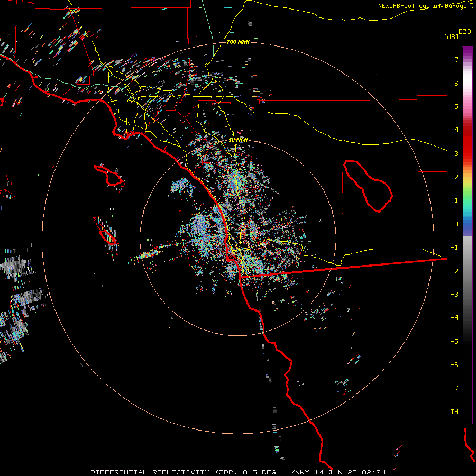Image resolution: width=476 pixels, height=476 pixels.
Task: Click the 4 value on the scale
Action: pyautogui.click(x=456, y=130)
